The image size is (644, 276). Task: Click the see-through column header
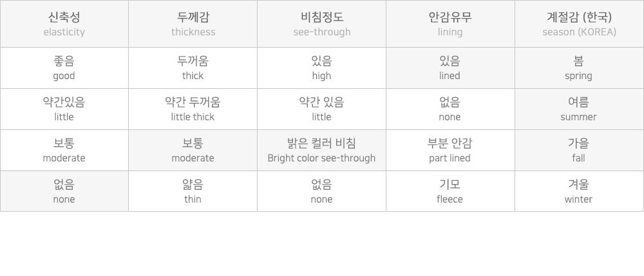pyautogui.click(x=321, y=24)
